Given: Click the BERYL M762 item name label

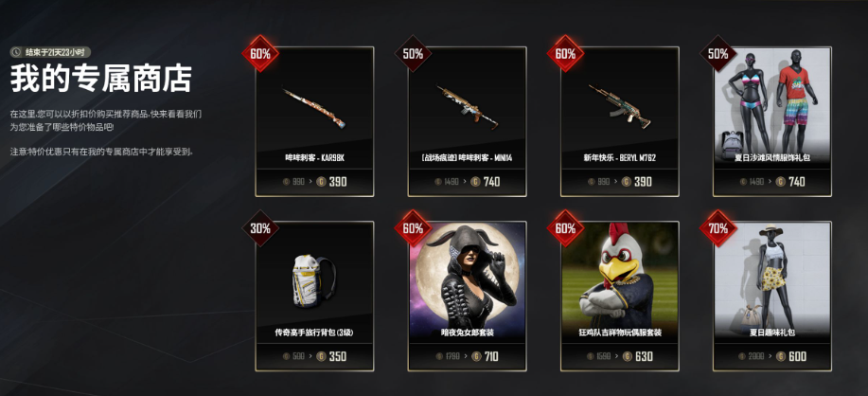Looking at the screenshot, I should click(619, 158).
